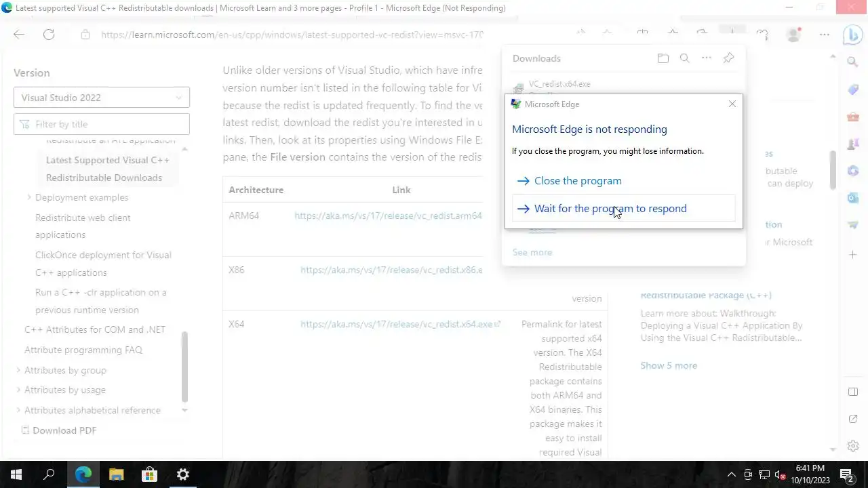Screen dimensions: 868x488
Task: Click 'Download PDF' button
Action: (x=58, y=430)
